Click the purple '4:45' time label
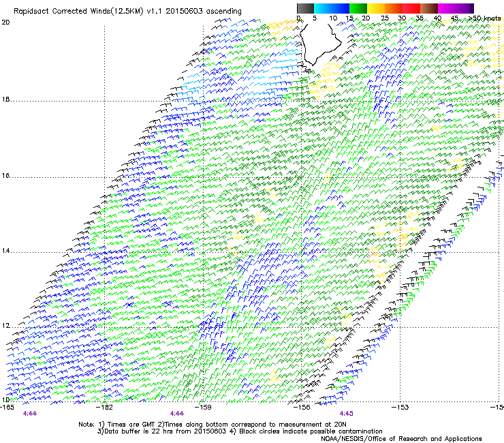 346,414
